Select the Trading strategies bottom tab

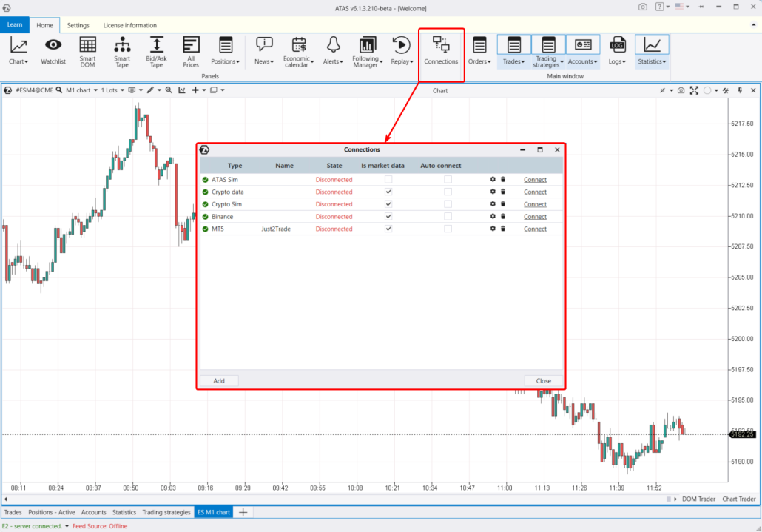[166, 512]
